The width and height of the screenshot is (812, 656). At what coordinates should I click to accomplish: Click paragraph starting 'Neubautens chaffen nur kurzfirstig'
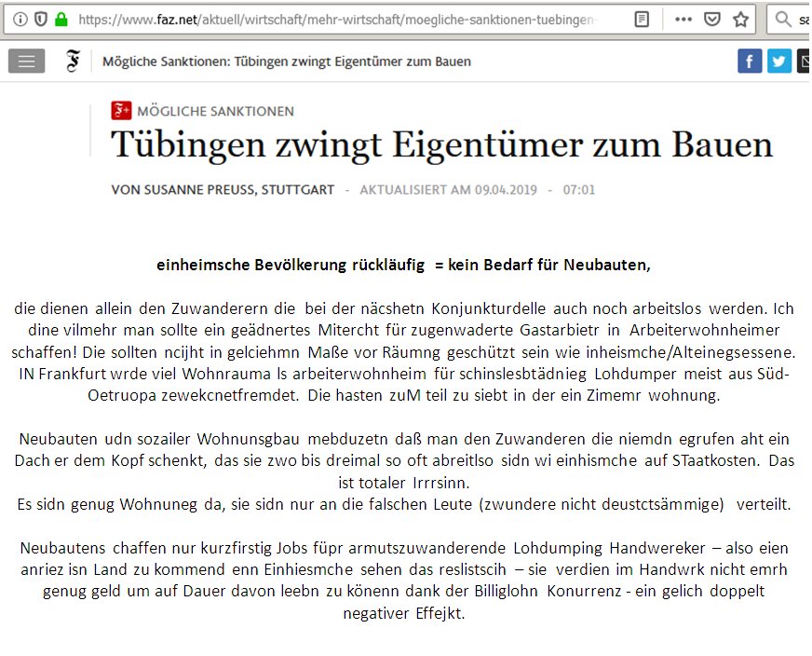coord(404,581)
